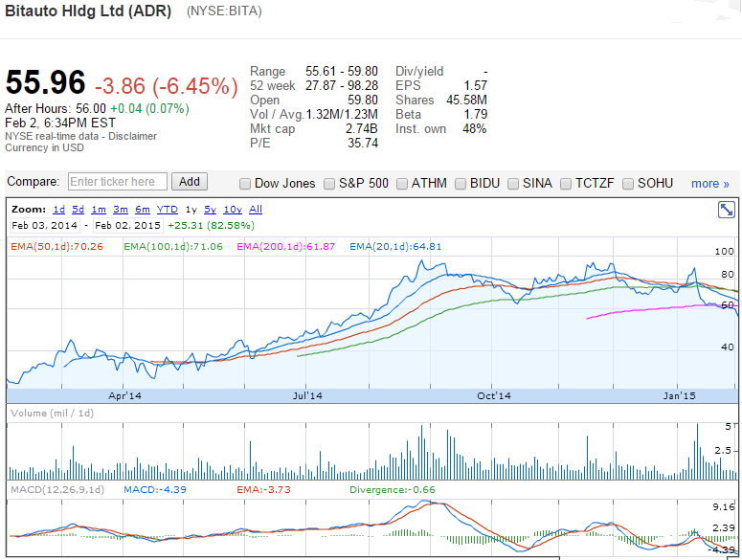Click the Bitauto Hldg Ltd (ADR) title
Screen dimensions: 742x560
tap(88, 11)
